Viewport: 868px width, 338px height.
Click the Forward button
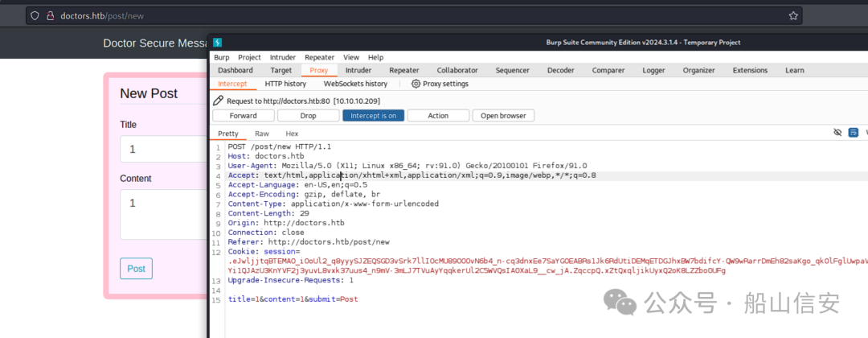point(244,115)
